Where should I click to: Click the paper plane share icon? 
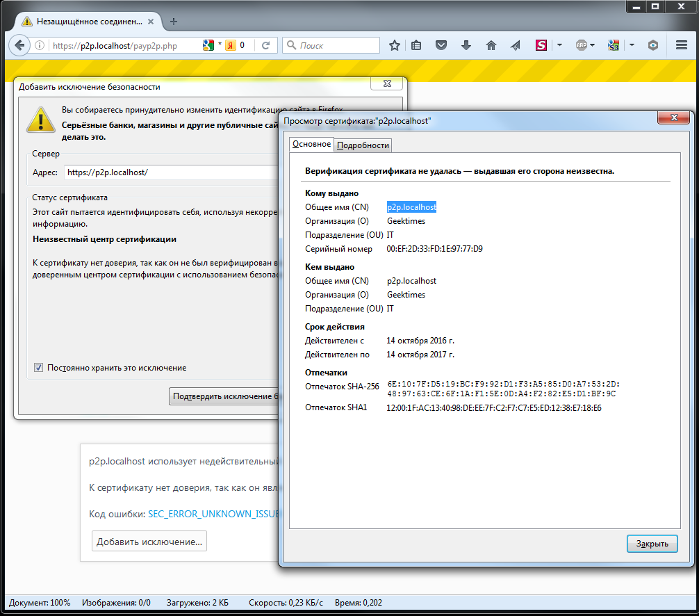tap(516, 45)
